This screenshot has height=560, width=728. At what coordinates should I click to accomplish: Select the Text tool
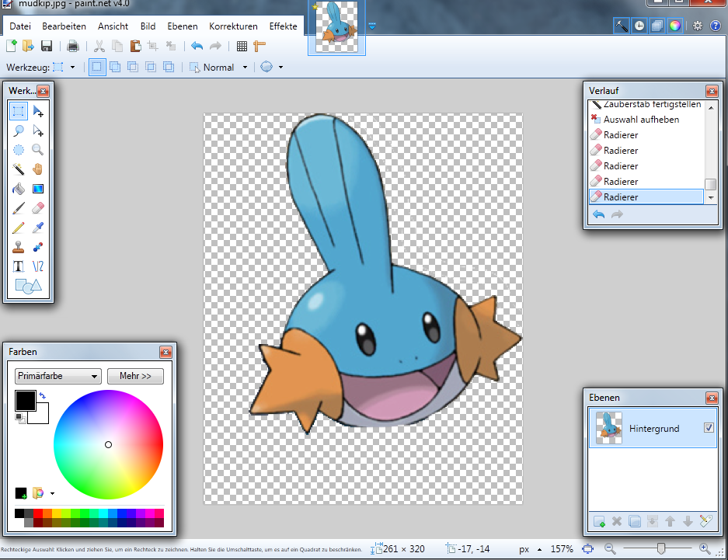tap(19, 266)
